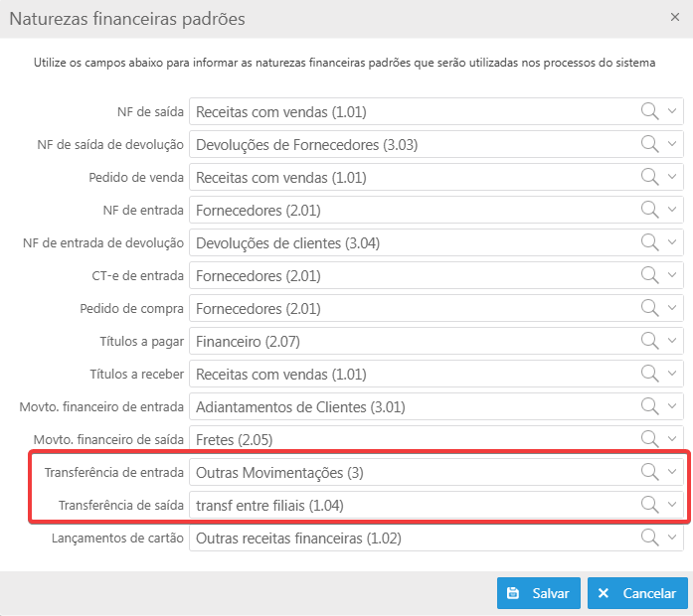This screenshot has height=616, width=693.
Task: Open lookup for Lançamentos de cartão
Action: pyautogui.click(x=650, y=538)
